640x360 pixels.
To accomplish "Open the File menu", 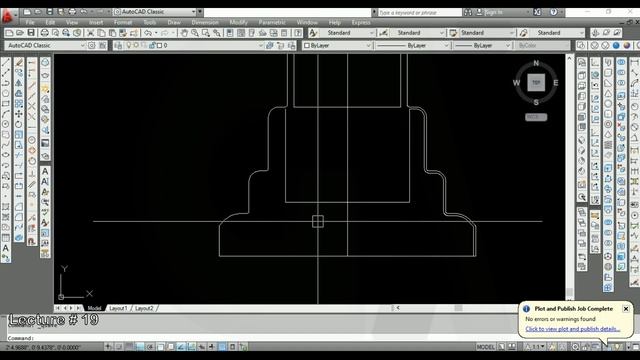I will pyautogui.click(x=30, y=22).
